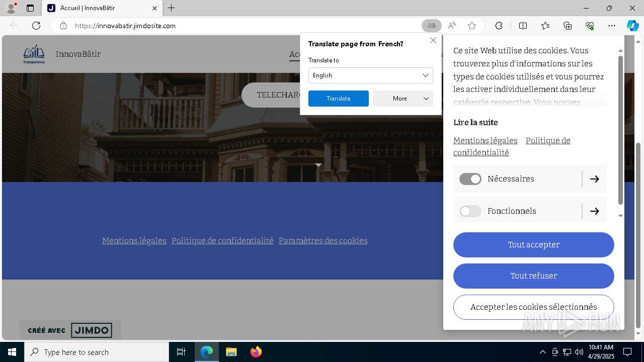Click Tout refuser button

pyautogui.click(x=534, y=276)
